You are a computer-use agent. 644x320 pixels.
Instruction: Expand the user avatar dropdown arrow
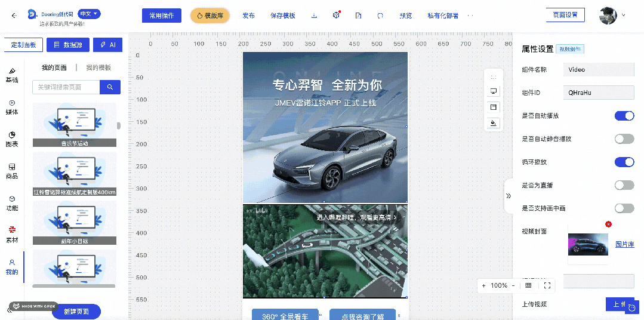pos(624,15)
